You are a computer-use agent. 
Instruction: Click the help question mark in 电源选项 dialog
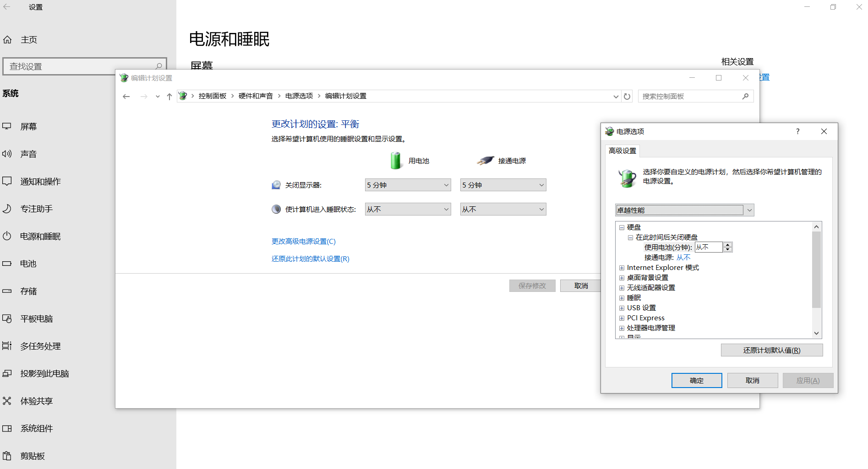click(797, 131)
